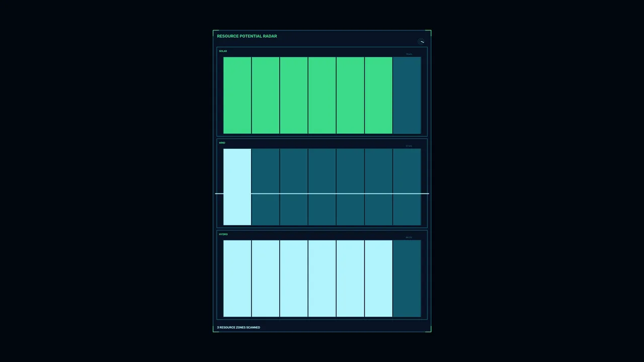The height and width of the screenshot is (362, 644).
Task: Select the Resource Potential Radar title
Action: click(x=247, y=36)
